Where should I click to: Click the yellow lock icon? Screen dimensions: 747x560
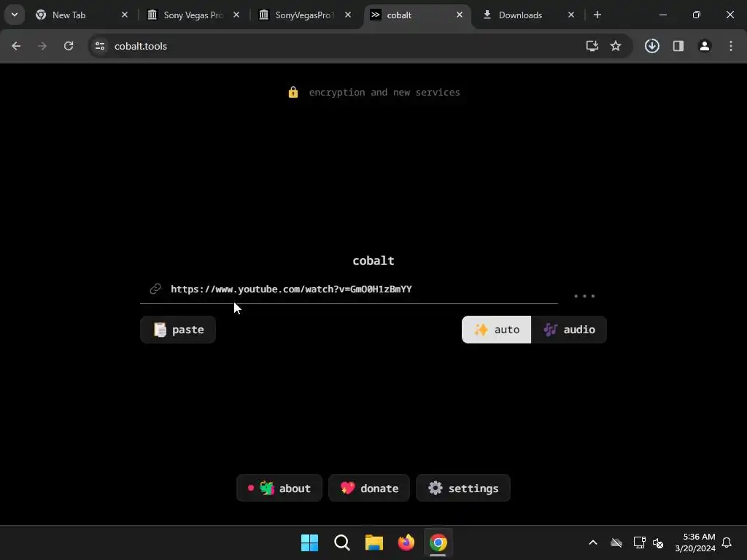[293, 92]
